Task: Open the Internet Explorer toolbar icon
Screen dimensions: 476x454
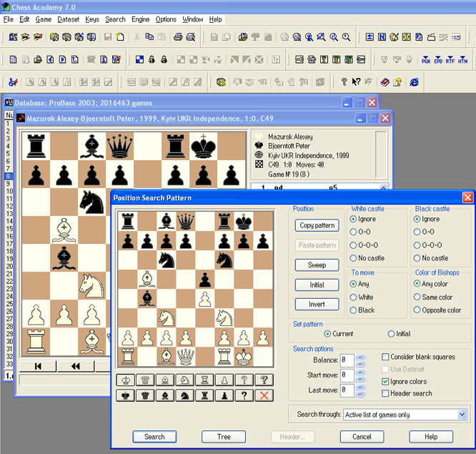Action: (414, 82)
